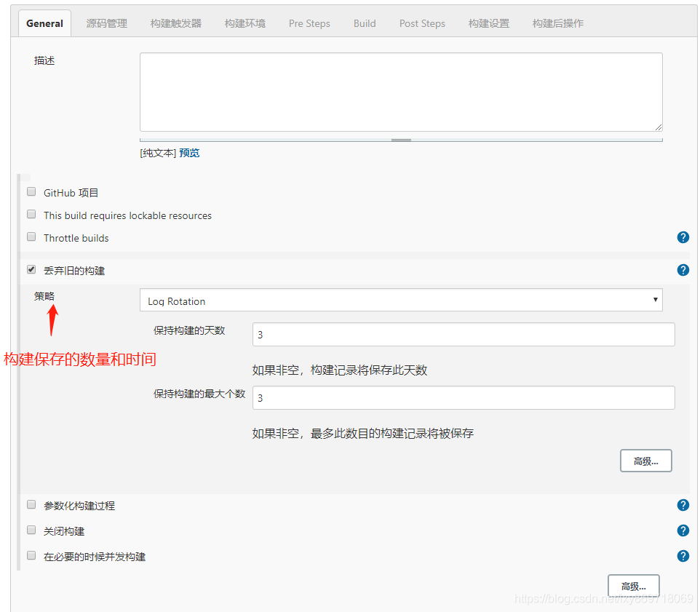This screenshot has height=612, width=700.
Task: Click the 如果非空，最多此数目的构建记录将被保存 hint
Action: [363, 434]
